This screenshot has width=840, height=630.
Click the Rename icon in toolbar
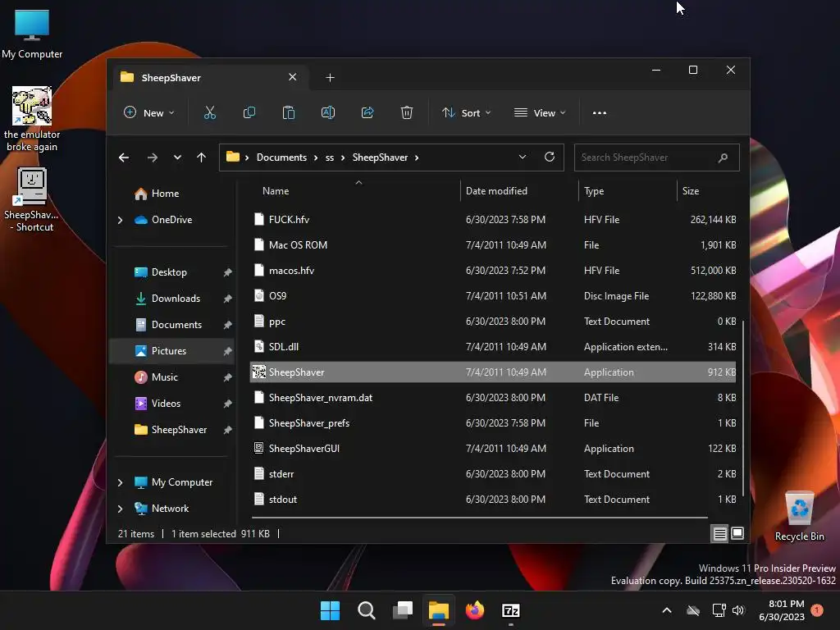tap(328, 112)
